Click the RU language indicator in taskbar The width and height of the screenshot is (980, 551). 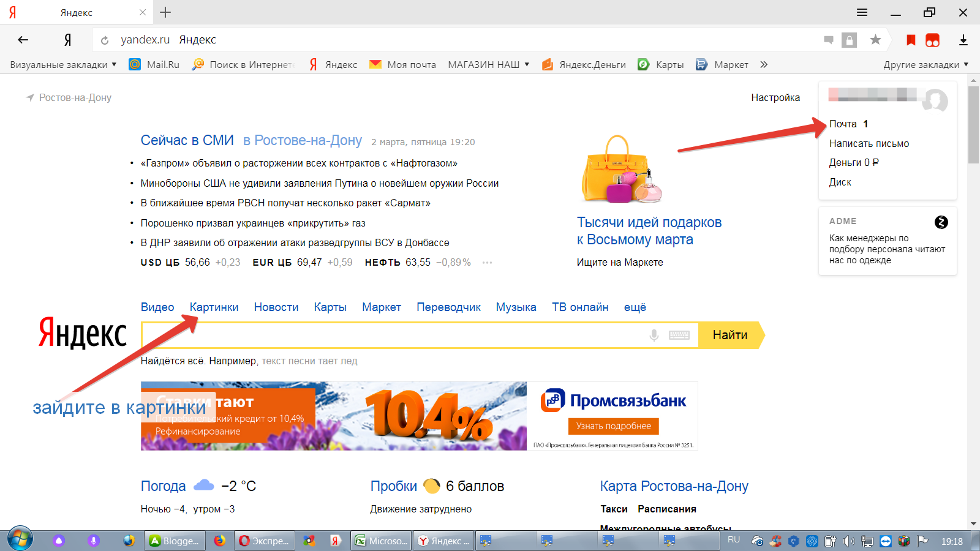pyautogui.click(x=734, y=540)
